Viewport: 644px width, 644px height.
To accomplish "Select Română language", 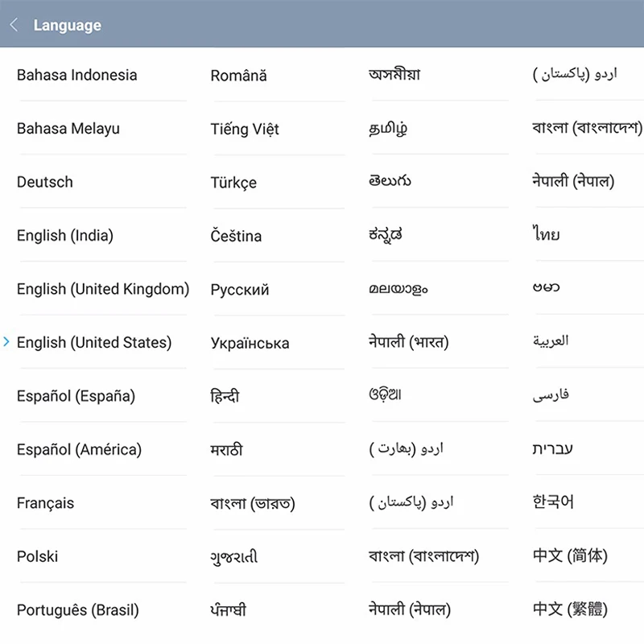I will coord(238,76).
